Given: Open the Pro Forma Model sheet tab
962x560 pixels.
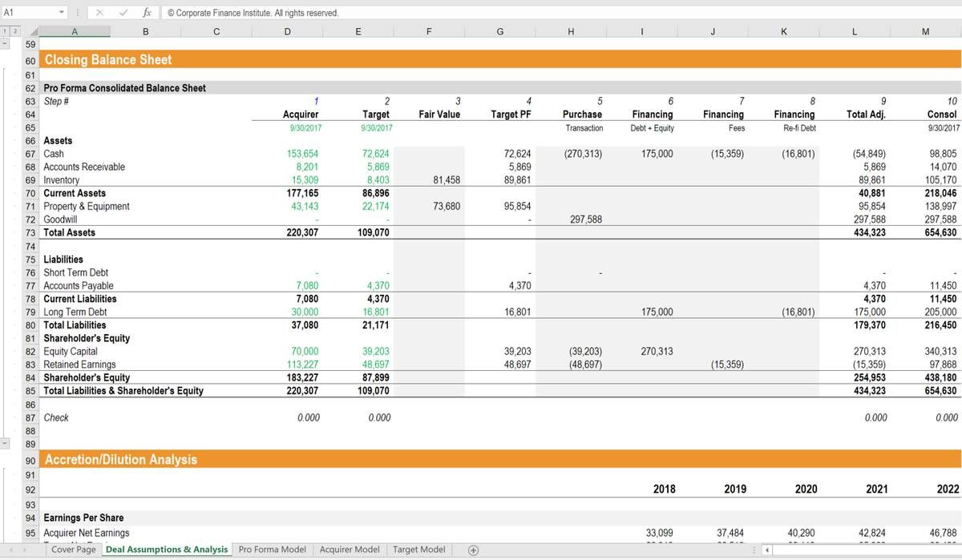Looking at the screenshot, I should (x=272, y=550).
